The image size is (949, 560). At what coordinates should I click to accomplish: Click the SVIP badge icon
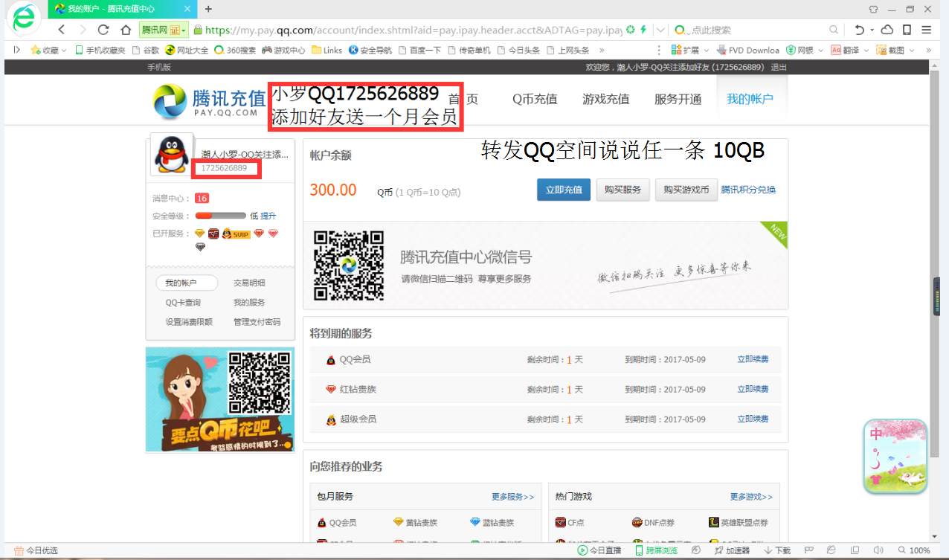[235, 234]
